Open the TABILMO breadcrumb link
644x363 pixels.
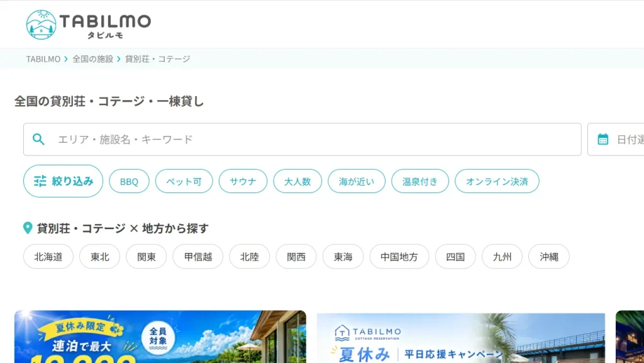(x=43, y=59)
